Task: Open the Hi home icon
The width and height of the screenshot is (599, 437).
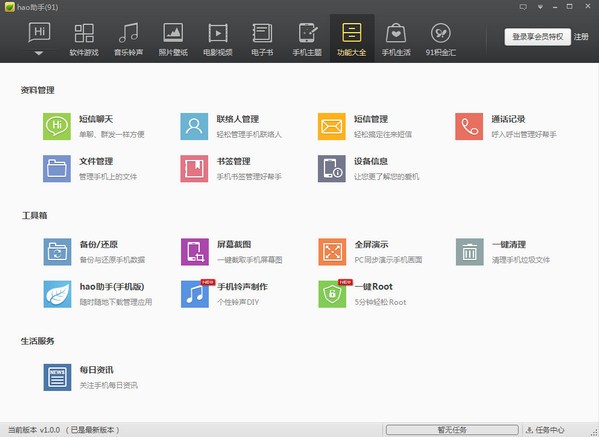Action: click(39, 32)
